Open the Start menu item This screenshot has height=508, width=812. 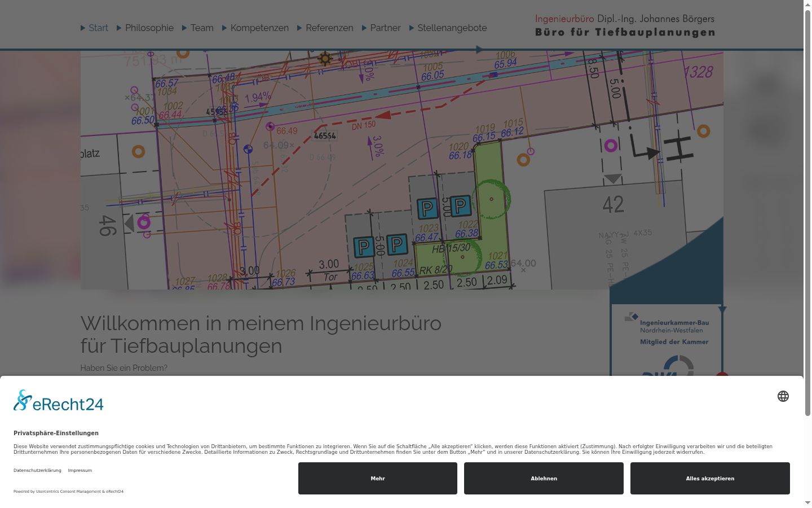(98, 28)
